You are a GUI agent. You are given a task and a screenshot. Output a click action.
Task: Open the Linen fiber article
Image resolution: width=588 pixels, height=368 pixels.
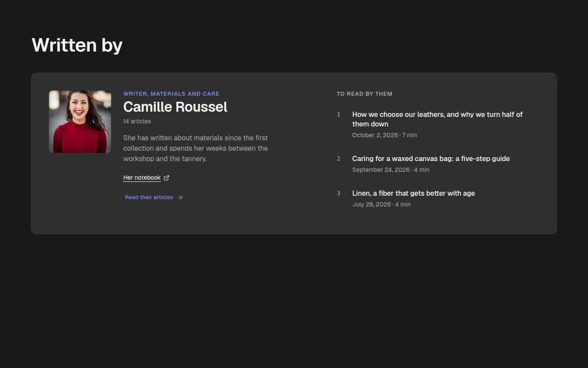(413, 193)
